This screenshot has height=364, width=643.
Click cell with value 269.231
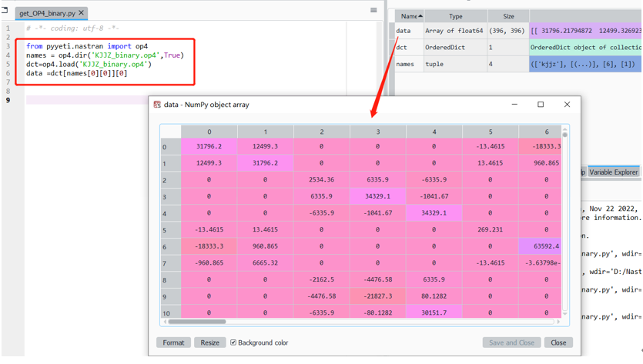coord(491,229)
